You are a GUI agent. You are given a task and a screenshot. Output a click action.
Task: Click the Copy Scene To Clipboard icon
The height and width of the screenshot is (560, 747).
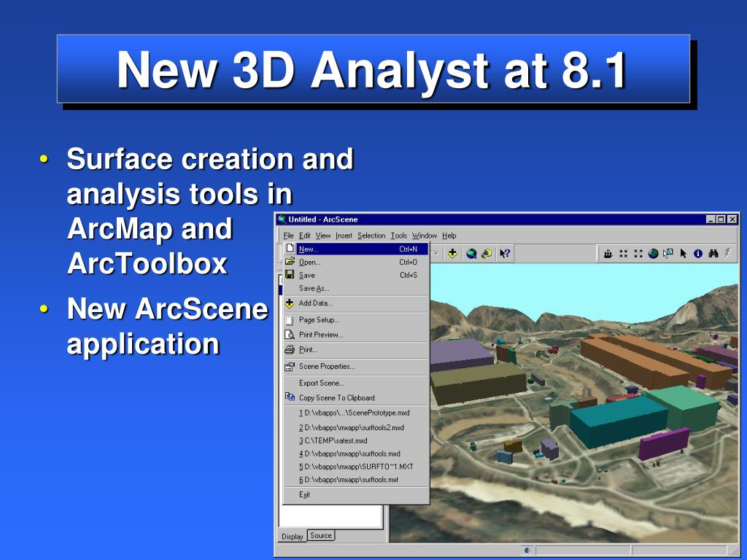pos(290,397)
